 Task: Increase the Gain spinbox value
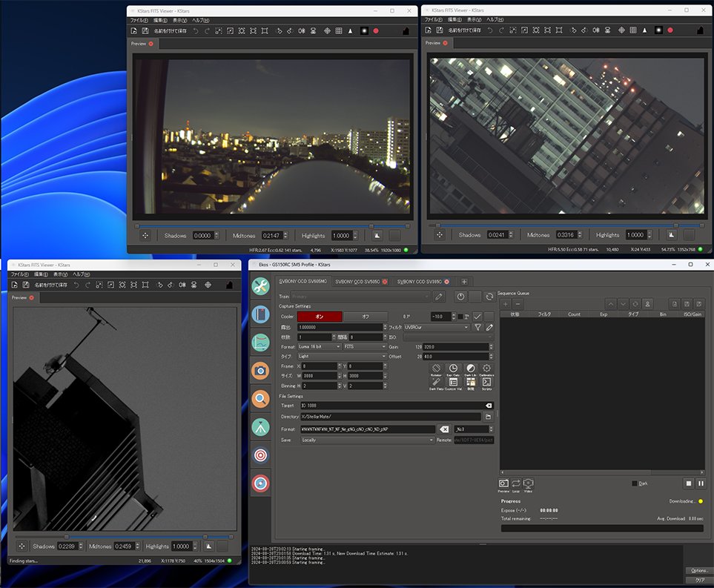point(491,346)
